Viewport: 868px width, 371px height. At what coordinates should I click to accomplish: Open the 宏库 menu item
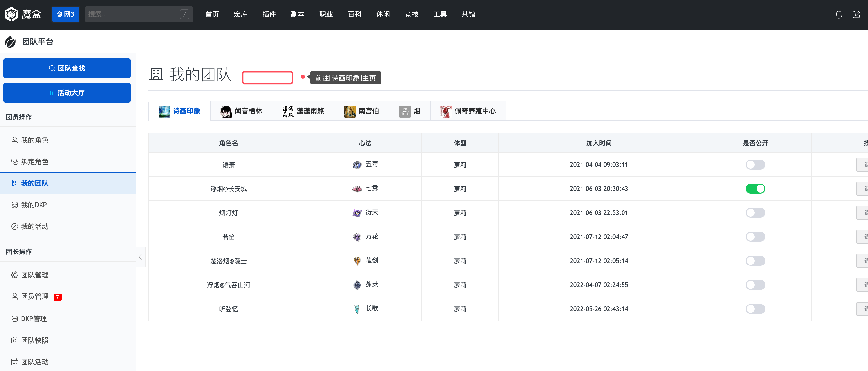240,14
